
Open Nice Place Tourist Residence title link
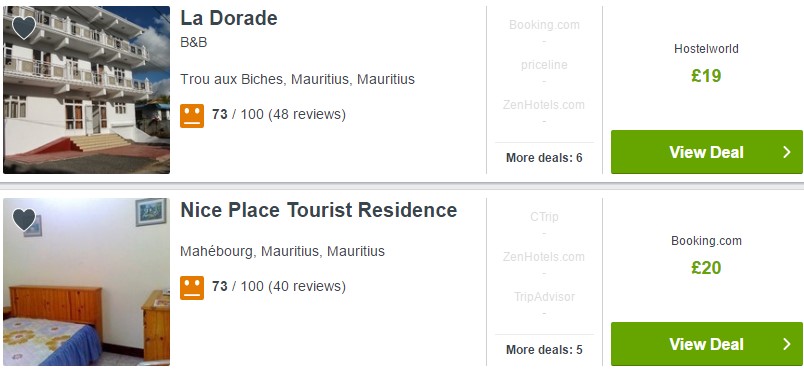click(318, 210)
